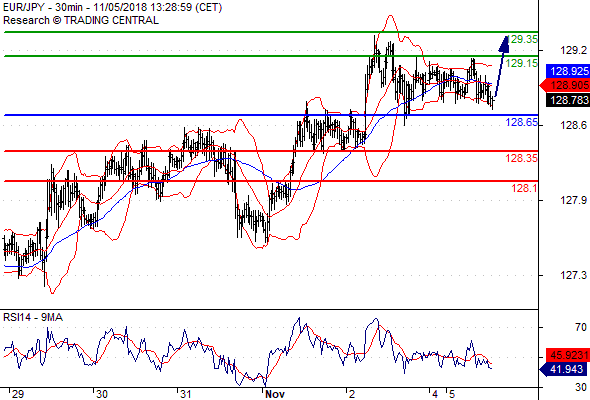Select the 29 date marker
The image size is (590, 400).
coord(17,394)
